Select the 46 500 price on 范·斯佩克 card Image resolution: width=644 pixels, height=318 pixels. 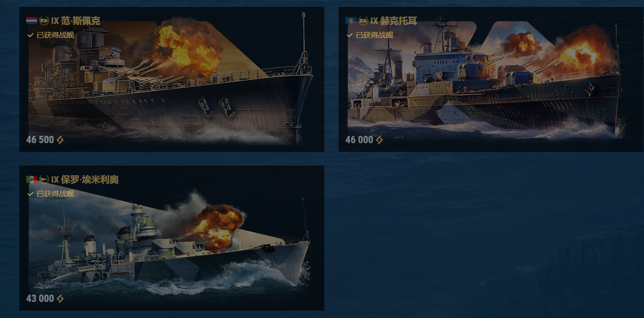point(40,140)
